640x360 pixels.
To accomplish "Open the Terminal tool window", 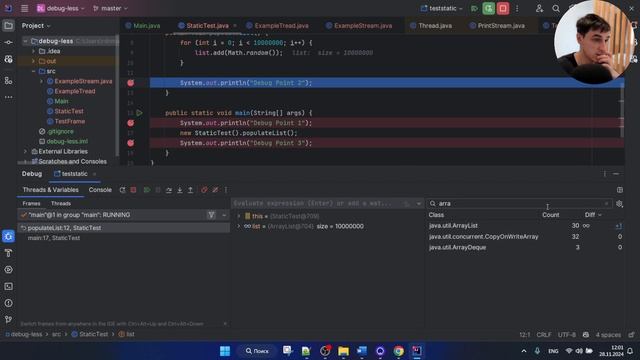I will [x=8, y=287].
